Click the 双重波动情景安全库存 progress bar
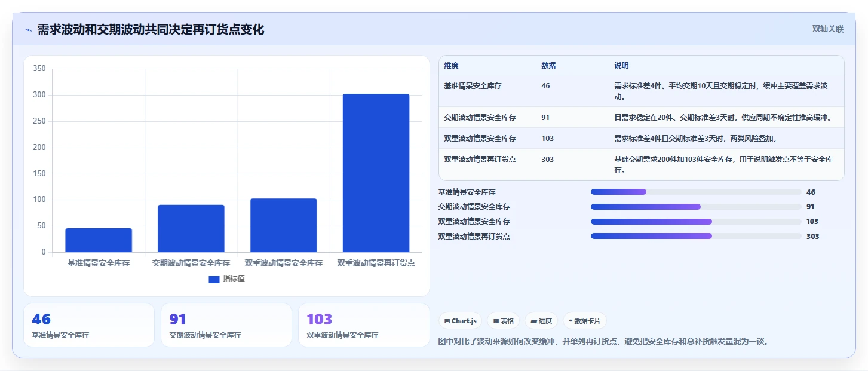Image resolution: width=868 pixels, height=371 pixels. pos(696,222)
